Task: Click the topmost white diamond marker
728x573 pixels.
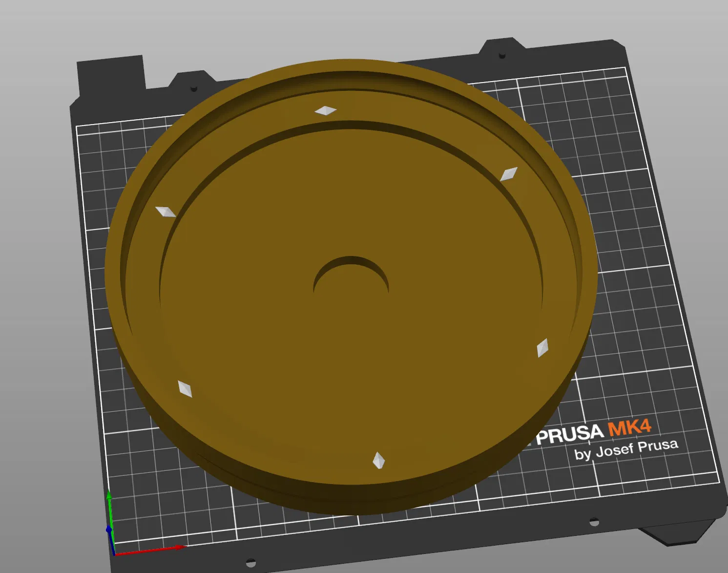Action: (325, 111)
